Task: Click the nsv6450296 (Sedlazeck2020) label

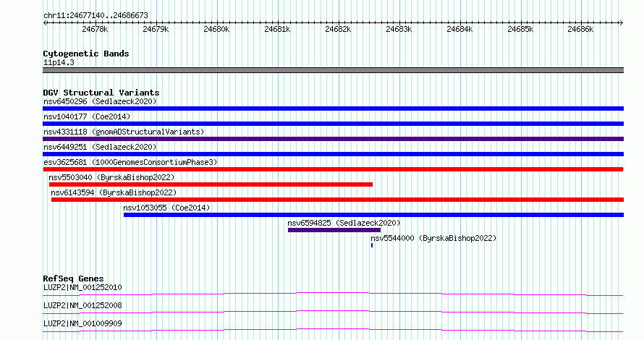Action: (x=100, y=101)
